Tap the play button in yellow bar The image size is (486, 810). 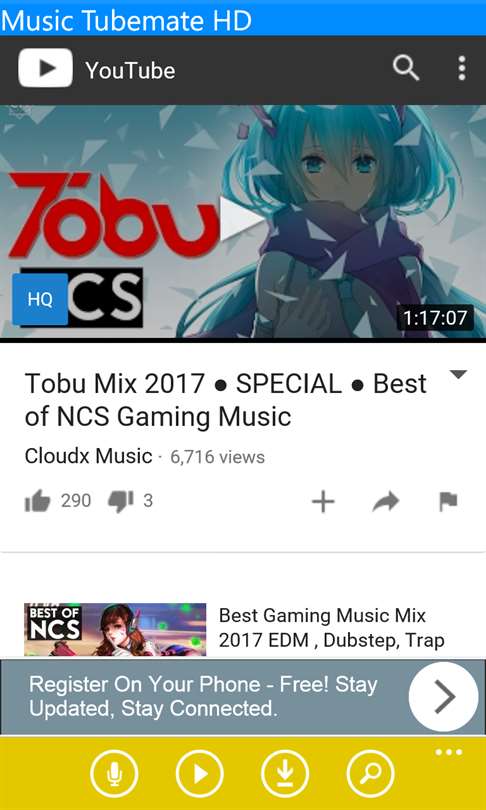(199, 774)
